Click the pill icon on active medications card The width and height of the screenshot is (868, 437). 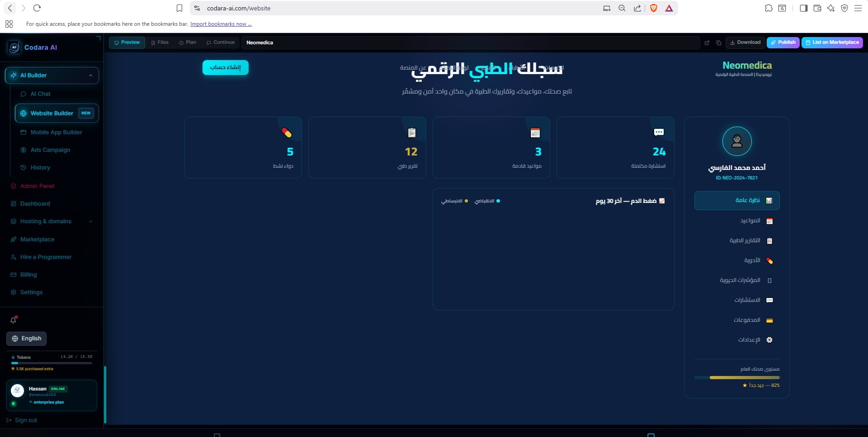pos(287,133)
